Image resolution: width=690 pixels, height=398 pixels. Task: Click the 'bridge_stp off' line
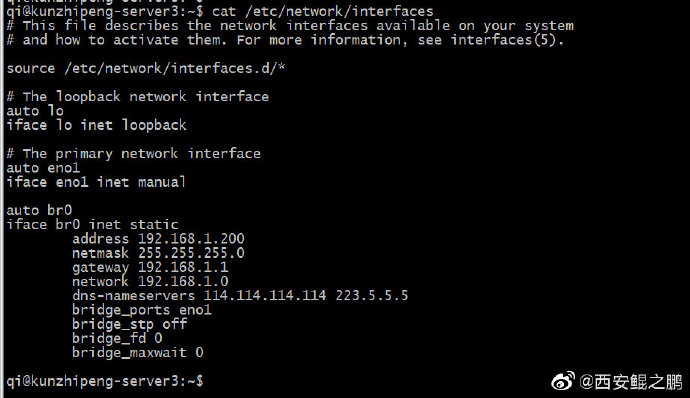(129, 324)
